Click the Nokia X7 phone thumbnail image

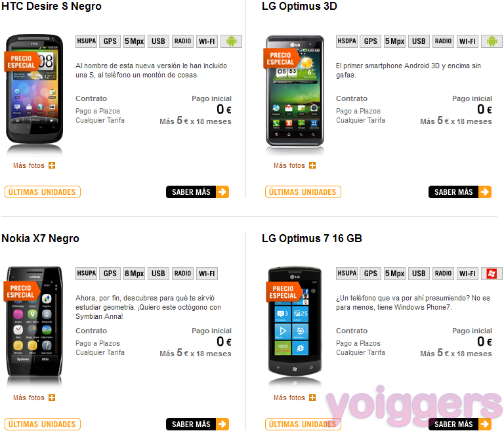coord(34,325)
